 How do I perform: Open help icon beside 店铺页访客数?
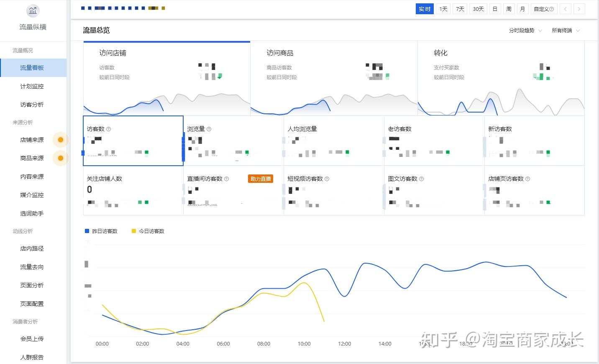(x=528, y=179)
